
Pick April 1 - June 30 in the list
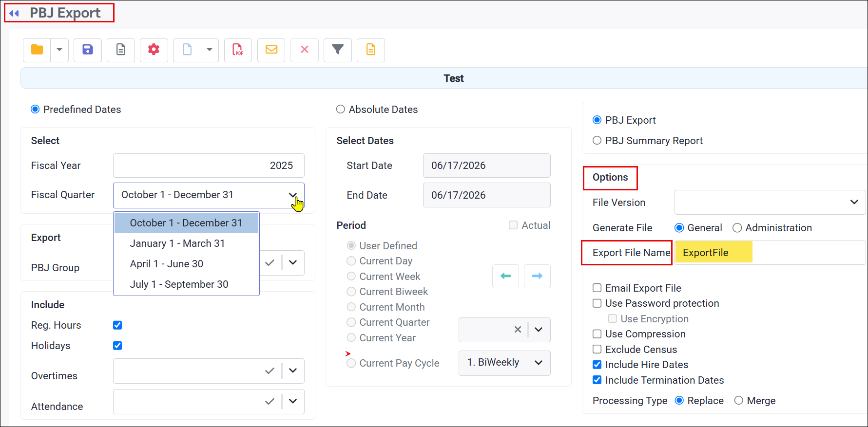click(187, 264)
